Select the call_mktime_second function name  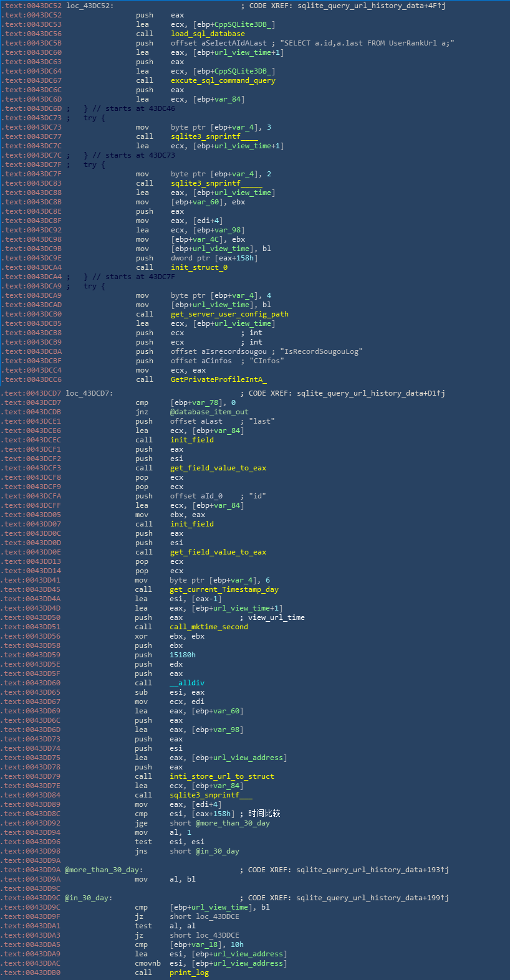208,627
